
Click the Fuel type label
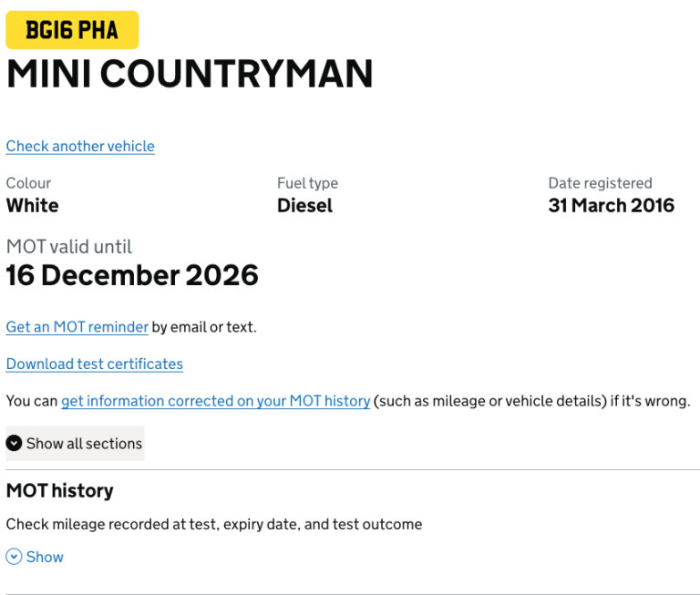307,183
